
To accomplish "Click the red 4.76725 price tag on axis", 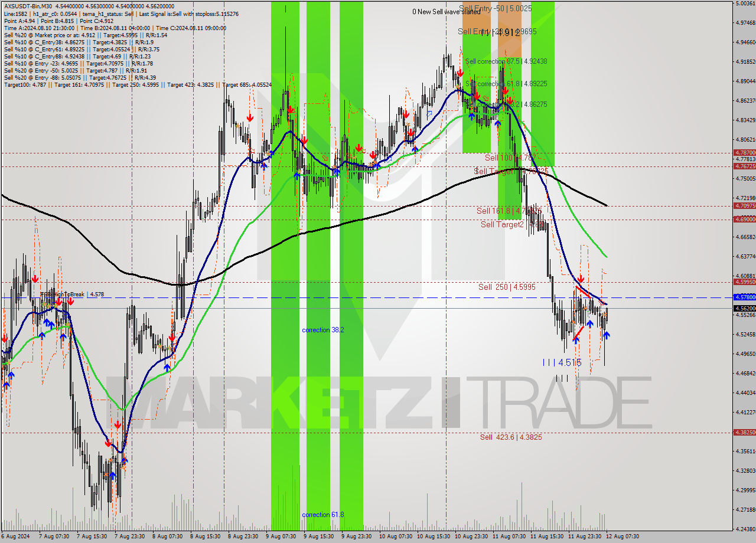I will coord(744,166).
